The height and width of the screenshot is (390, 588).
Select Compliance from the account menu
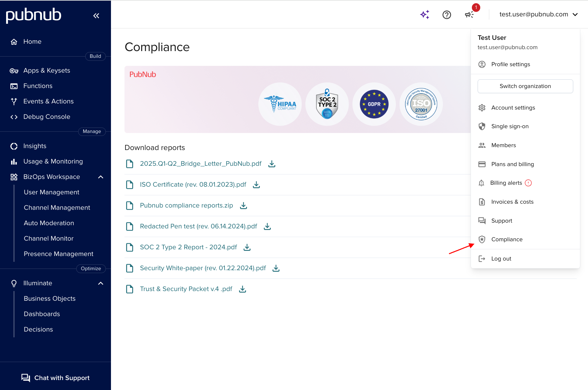coord(507,239)
